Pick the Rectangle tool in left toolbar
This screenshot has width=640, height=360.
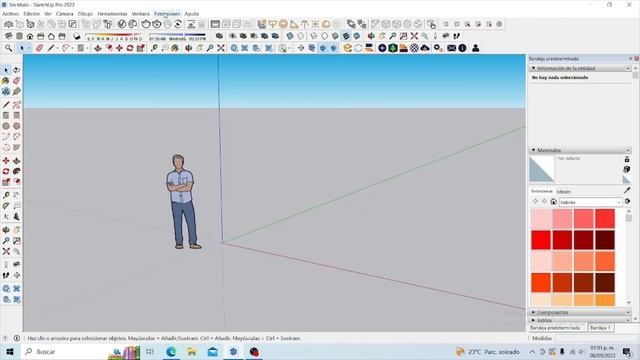click(x=6, y=116)
